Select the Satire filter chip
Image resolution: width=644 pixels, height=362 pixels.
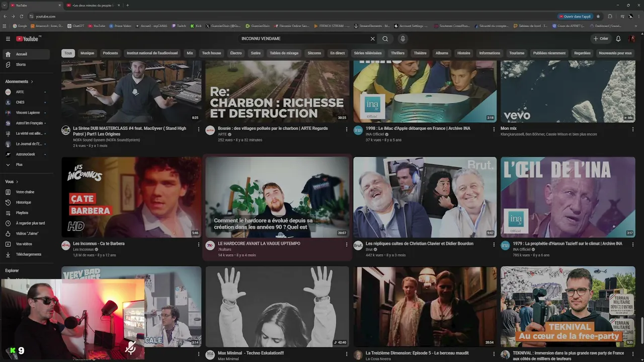[256, 53]
